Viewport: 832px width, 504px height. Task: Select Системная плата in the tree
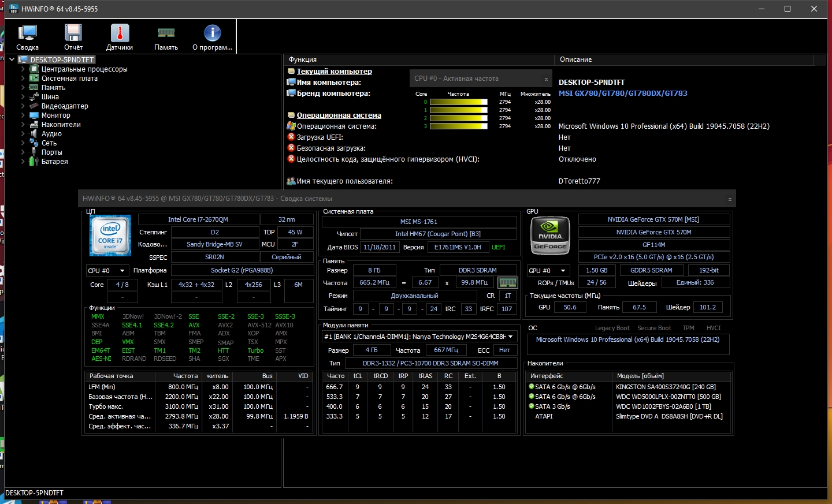tap(69, 79)
